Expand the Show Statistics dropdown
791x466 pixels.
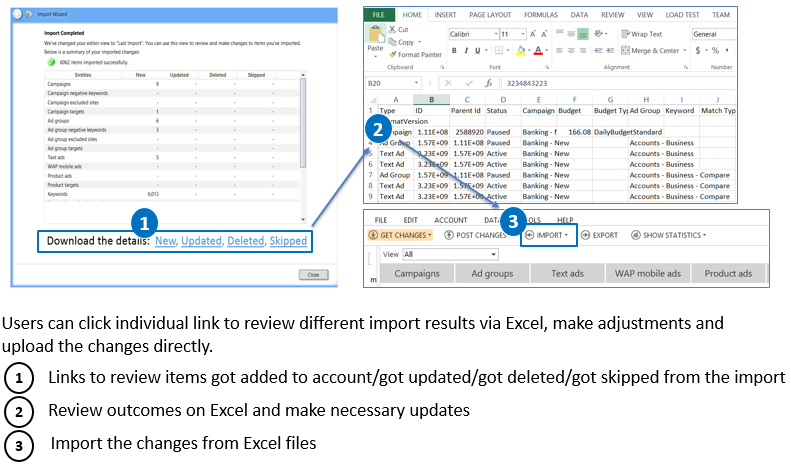coord(668,235)
